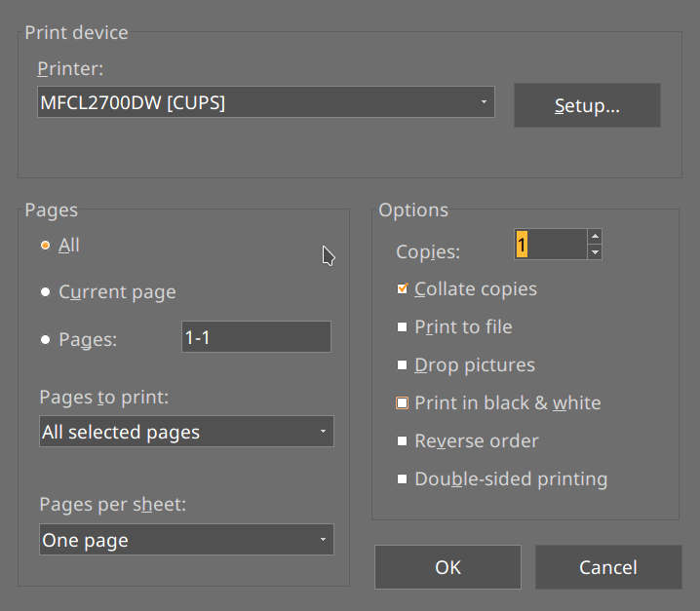Enable Reverse order printing
Image resolution: width=700 pixels, height=611 pixels.
[x=402, y=441]
